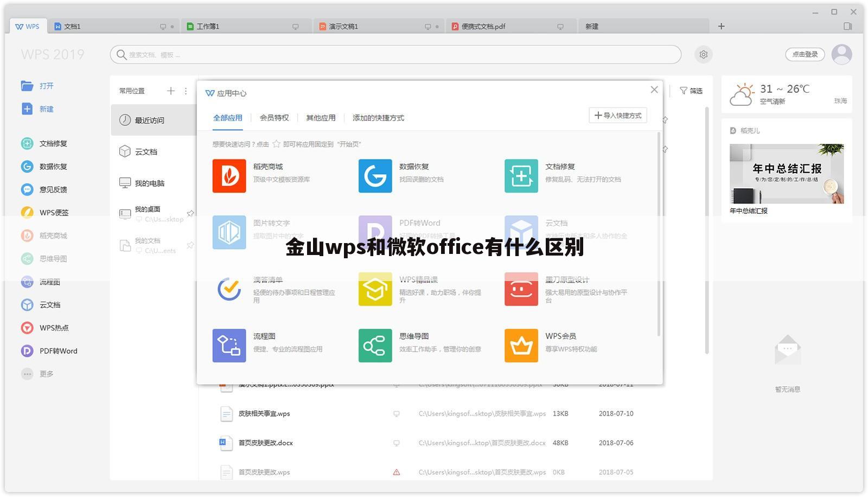Switch to the 文档1 document tab

tap(114, 26)
